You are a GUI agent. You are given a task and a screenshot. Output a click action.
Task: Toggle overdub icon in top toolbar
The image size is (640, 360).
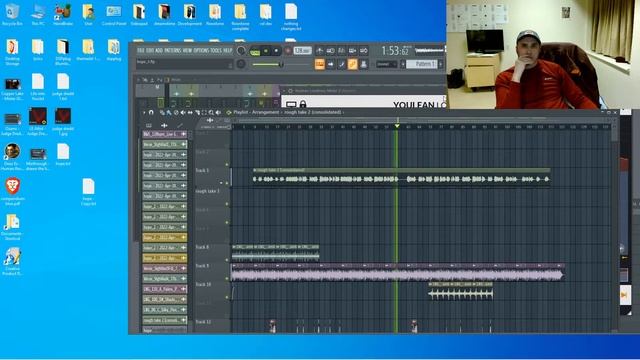(353, 51)
